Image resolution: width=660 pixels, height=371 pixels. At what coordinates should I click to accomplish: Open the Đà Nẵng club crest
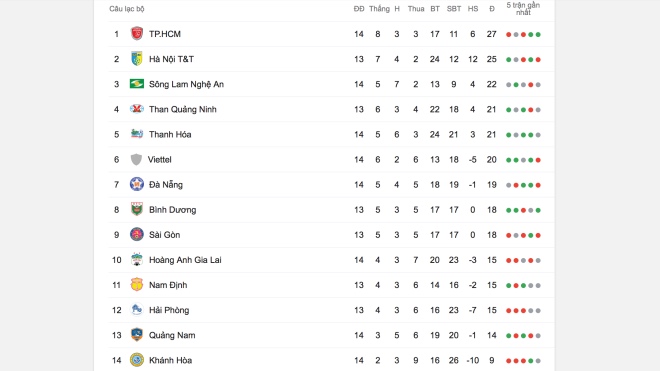(x=137, y=184)
